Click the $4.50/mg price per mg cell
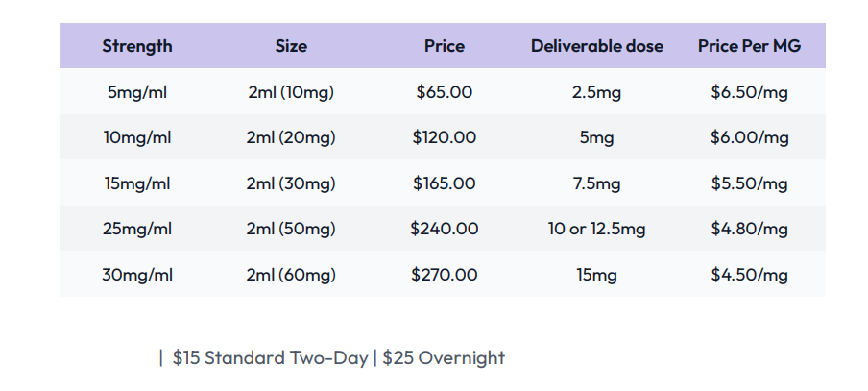The height and width of the screenshot is (391, 868). 749,275
